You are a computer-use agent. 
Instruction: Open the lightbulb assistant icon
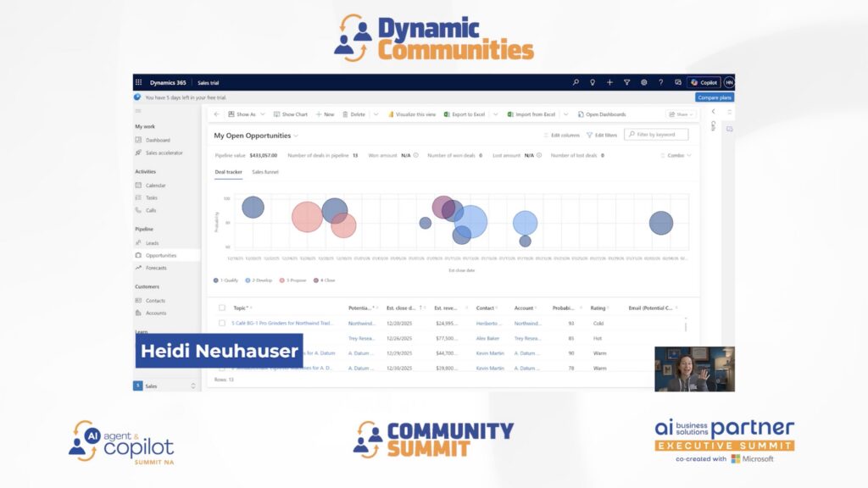click(x=593, y=82)
